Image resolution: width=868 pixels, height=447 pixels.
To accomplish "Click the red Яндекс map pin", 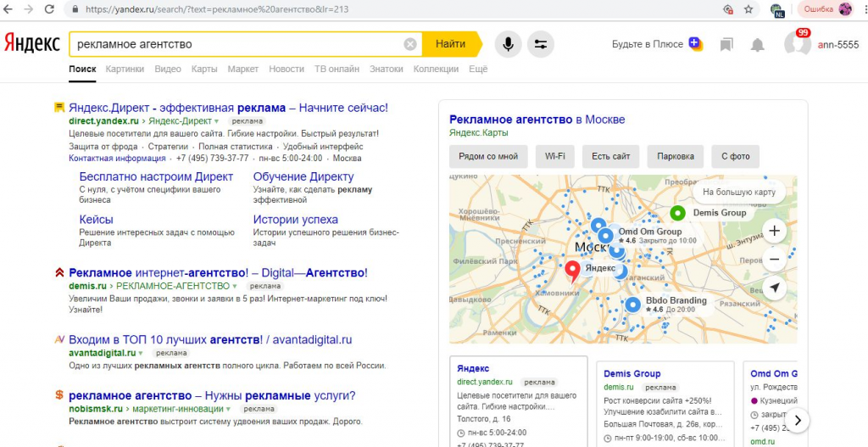I will pos(572,271).
